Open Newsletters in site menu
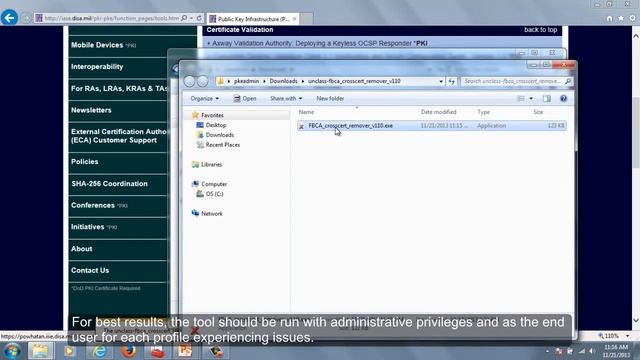The image size is (640, 360). [x=91, y=110]
